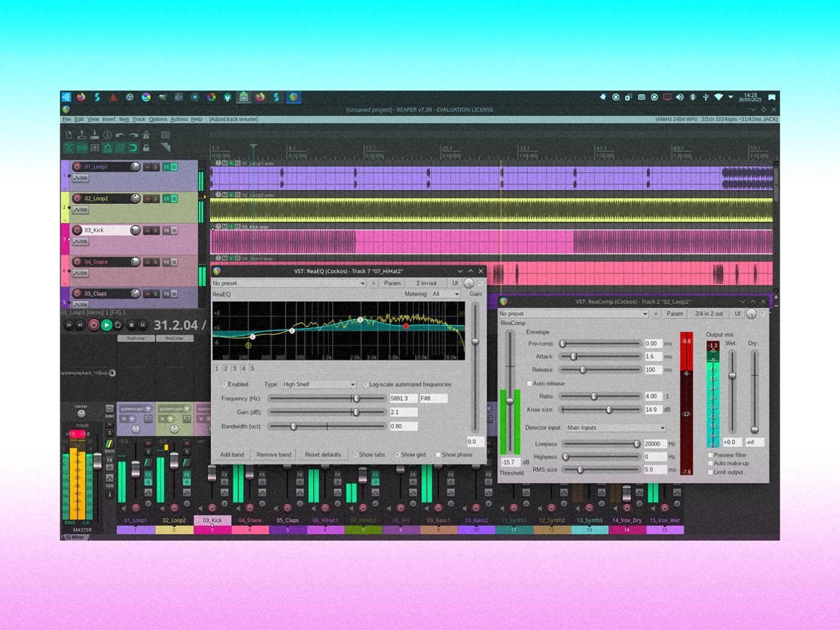Click the undo arrow in the toolbar

[120, 135]
